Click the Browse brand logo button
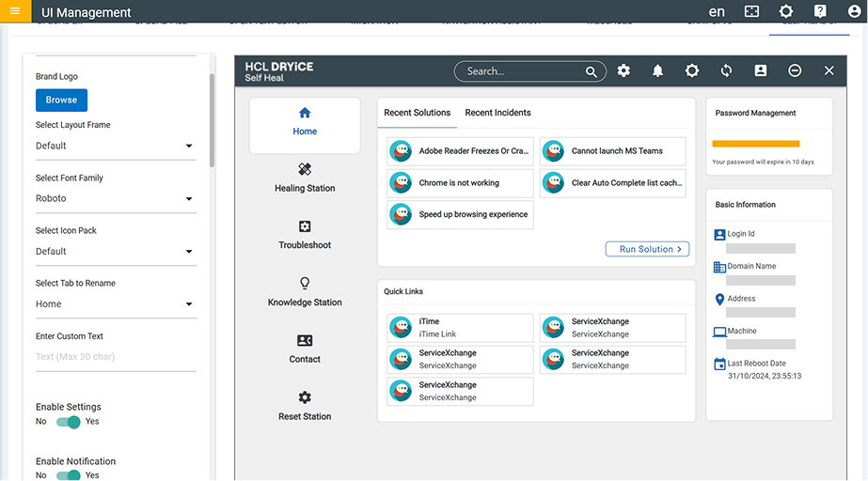868x481 pixels. click(x=61, y=101)
